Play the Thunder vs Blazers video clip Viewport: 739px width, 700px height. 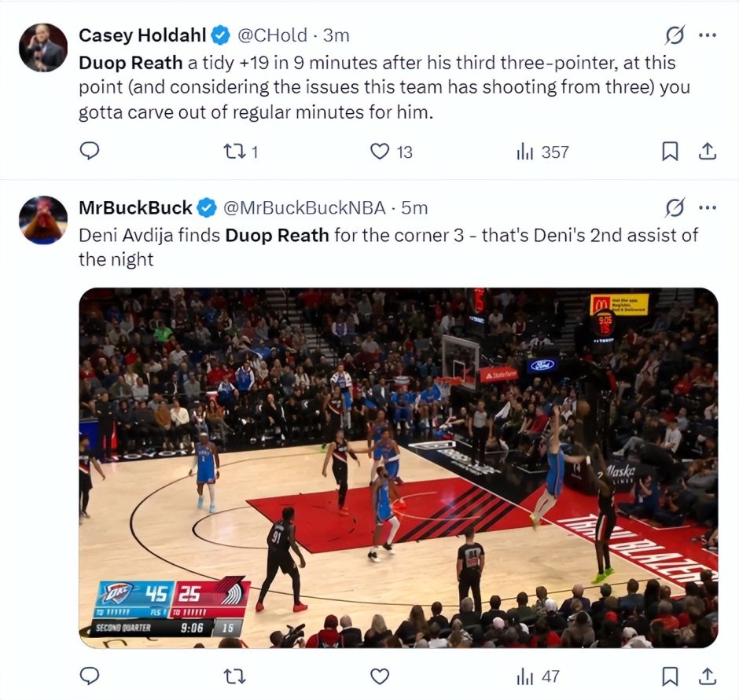point(399,467)
